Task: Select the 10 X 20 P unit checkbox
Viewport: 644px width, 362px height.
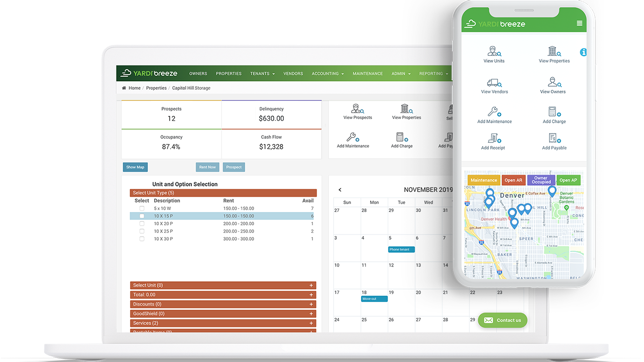Action: pyautogui.click(x=142, y=224)
